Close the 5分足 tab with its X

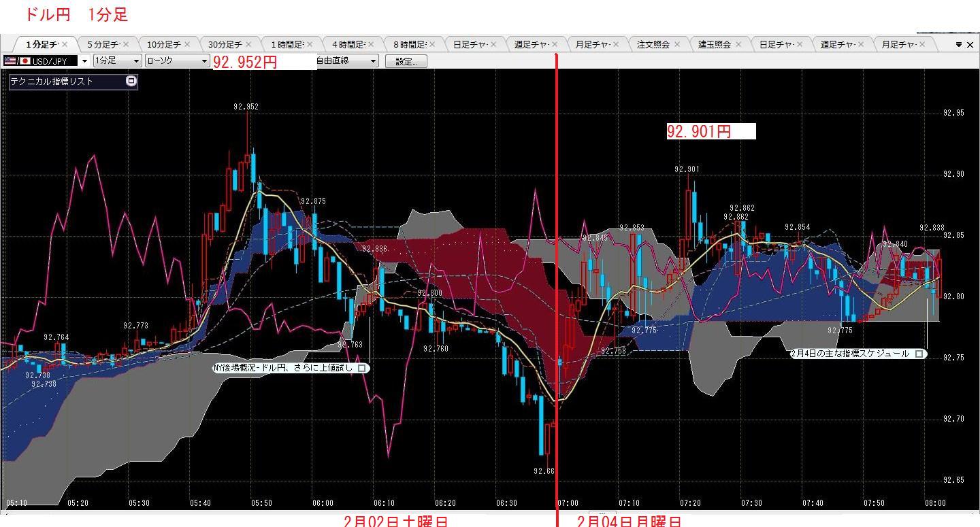(x=126, y=44)
